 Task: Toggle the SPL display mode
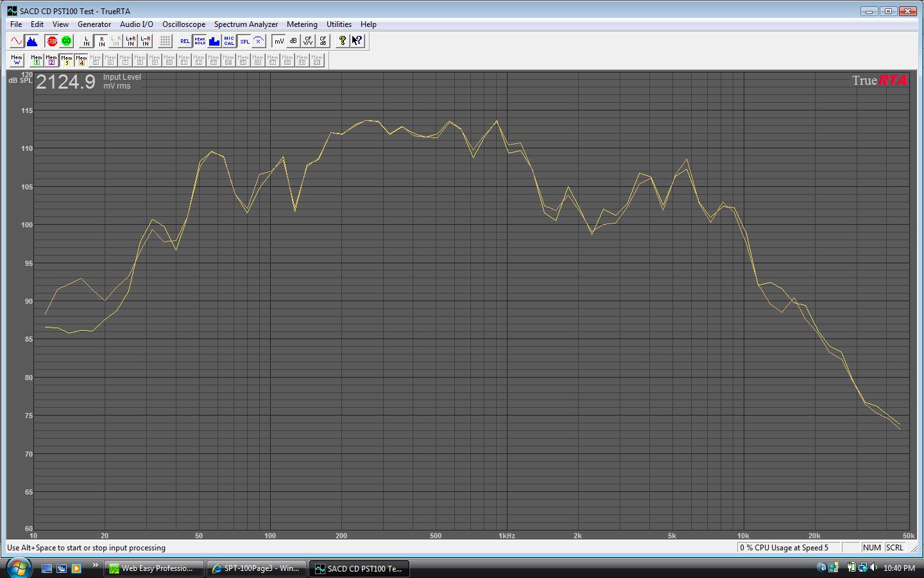point(244,41)
